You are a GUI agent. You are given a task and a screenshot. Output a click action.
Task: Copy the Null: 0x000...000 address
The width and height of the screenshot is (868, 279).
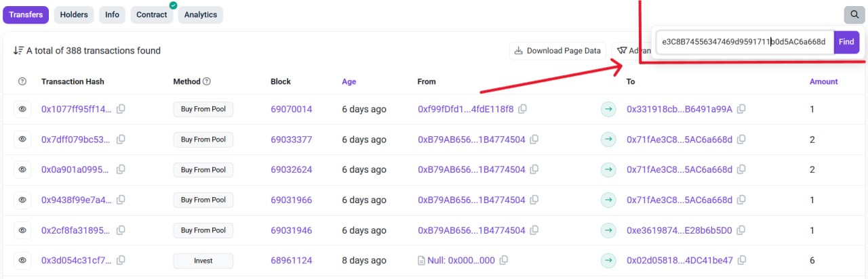point(504,260)
